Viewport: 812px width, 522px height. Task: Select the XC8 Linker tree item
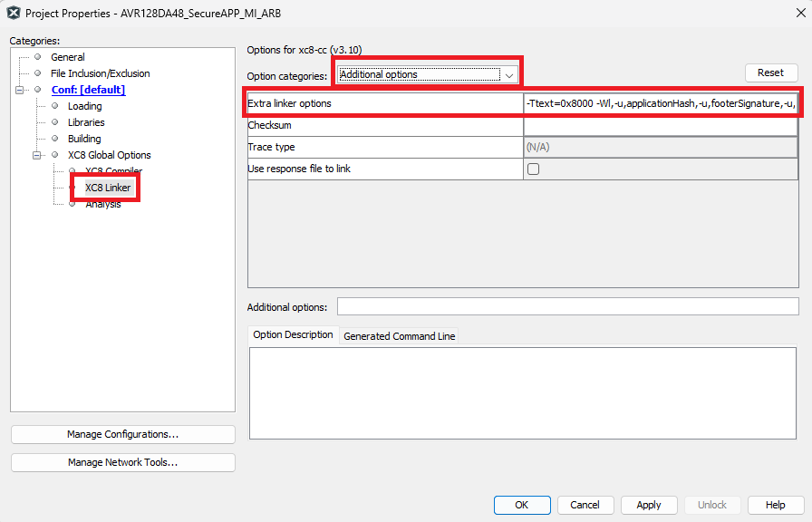coord(108,188)
